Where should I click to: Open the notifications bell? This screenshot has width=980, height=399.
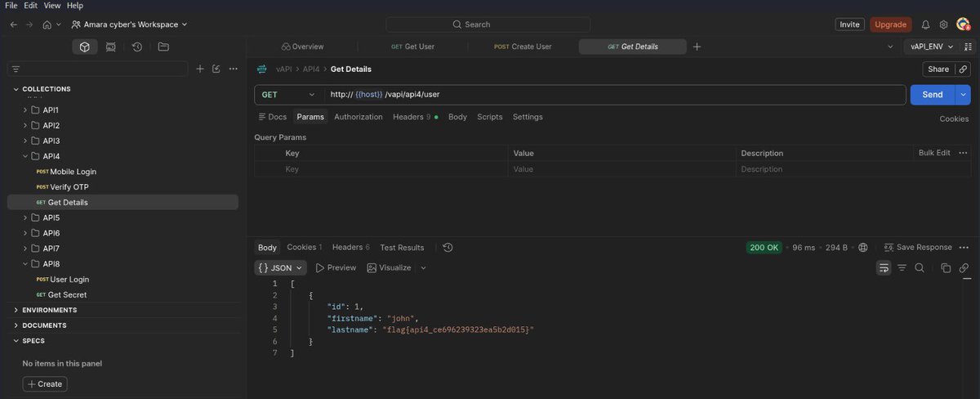[x=926, y=25]
